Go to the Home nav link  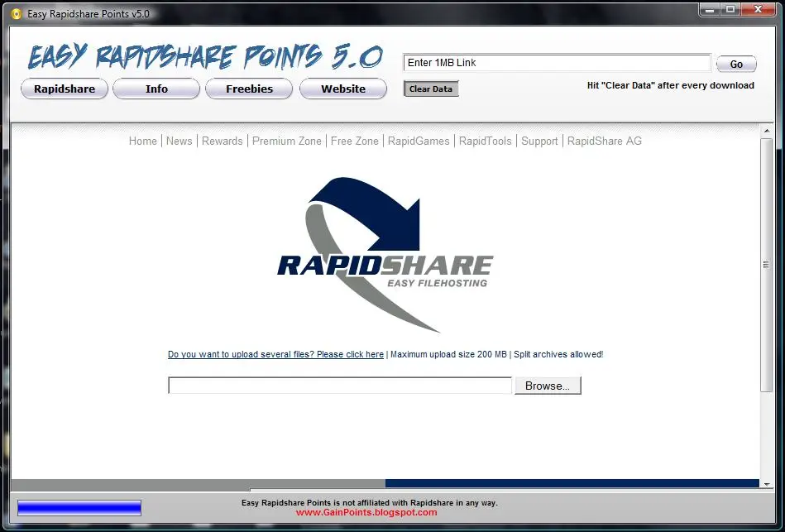[142, 141]
